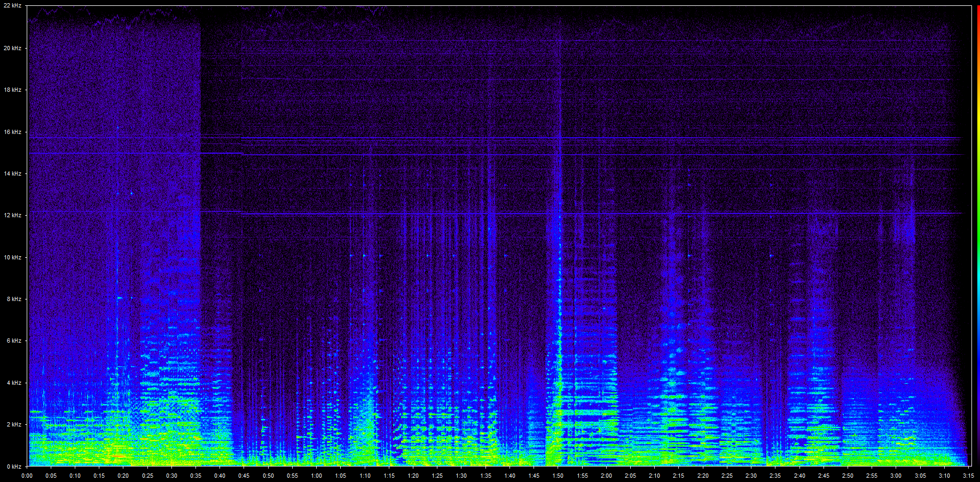The width and height of the screenshot is (980, 482).
Task: Click the 2 kHz frequency label
Action: click(x=14, y=424)
